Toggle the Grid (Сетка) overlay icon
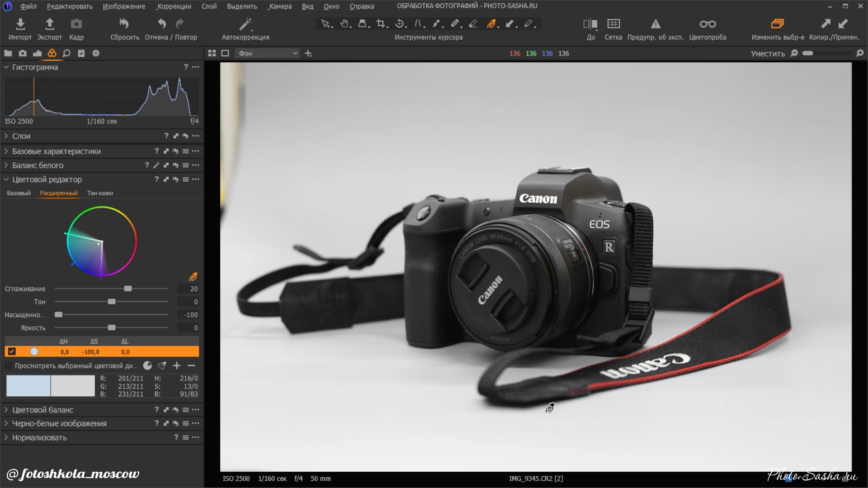The image size is (868, 488). point(613,24)
